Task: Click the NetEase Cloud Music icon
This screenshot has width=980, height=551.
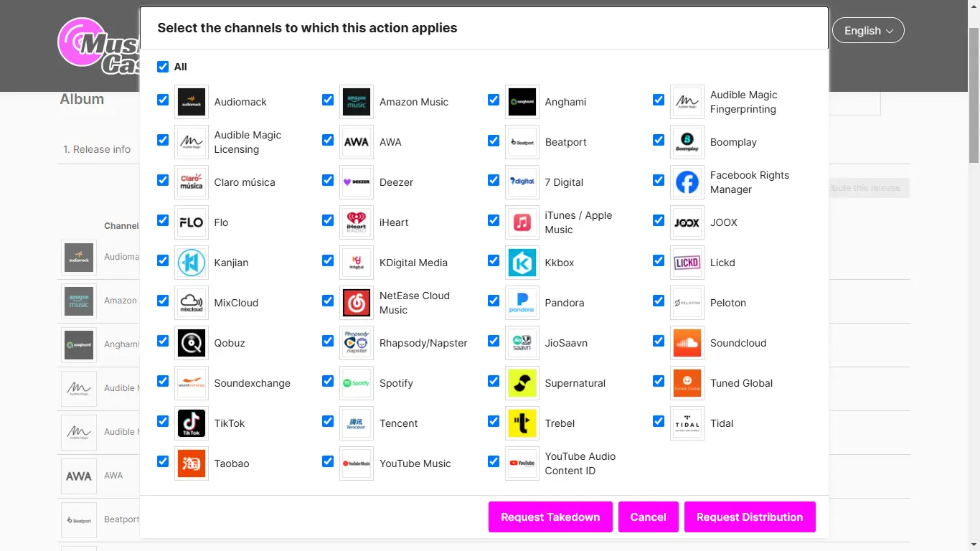Action: 357,303
